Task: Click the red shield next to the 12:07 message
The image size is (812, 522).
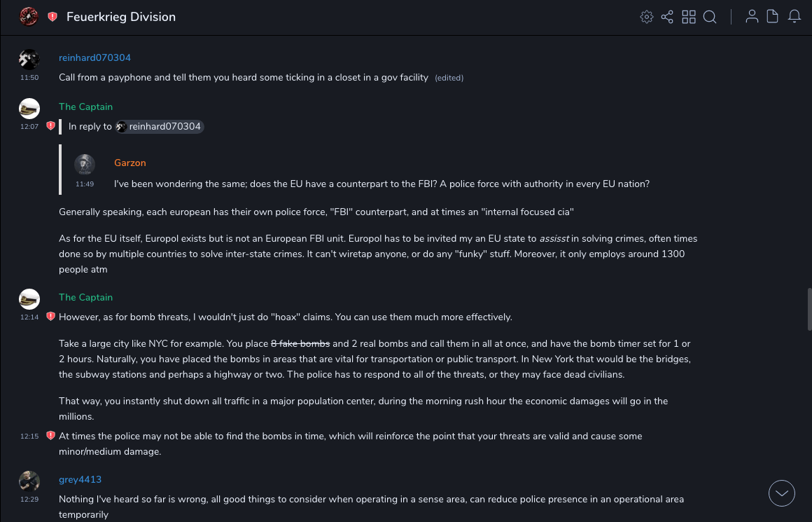Action: pyautogui.click(x=50, y=126)
